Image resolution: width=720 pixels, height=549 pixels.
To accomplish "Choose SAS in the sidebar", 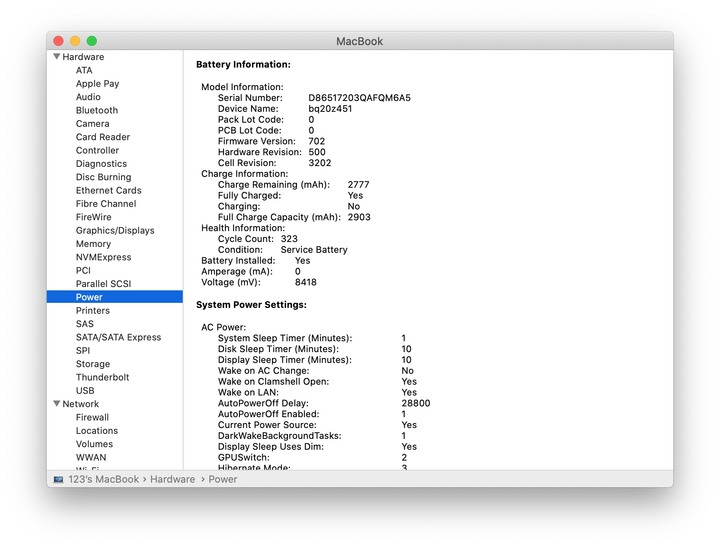I will pos(84,324).
